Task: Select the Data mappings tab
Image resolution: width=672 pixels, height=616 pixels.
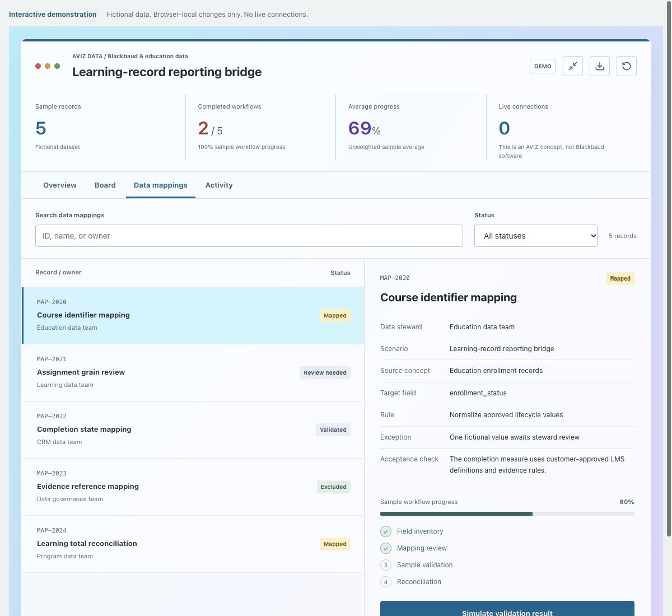Action: pyautogui.click(x=161, y=185)
